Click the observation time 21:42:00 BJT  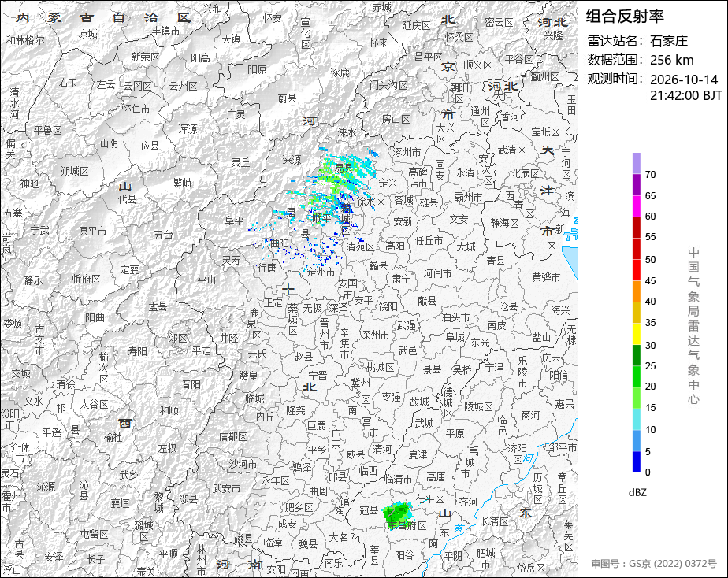tap(685, 95)
